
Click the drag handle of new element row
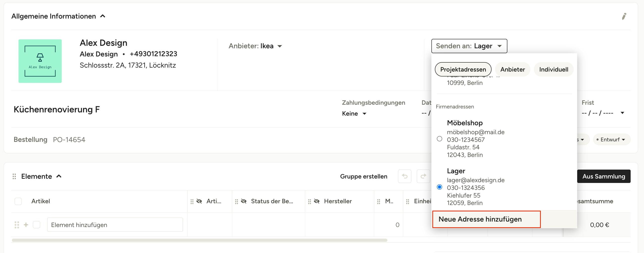tap(17, 225)
